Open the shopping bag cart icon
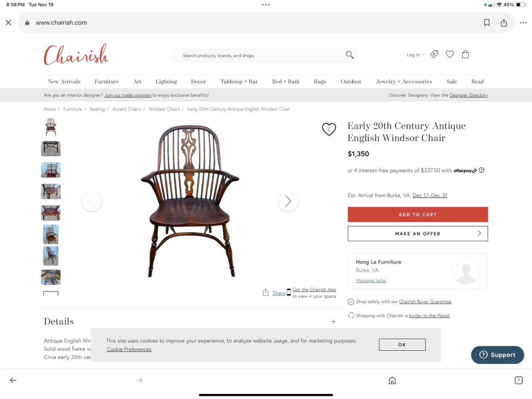This screenshot has height=399, width=532. coord(465,54)
